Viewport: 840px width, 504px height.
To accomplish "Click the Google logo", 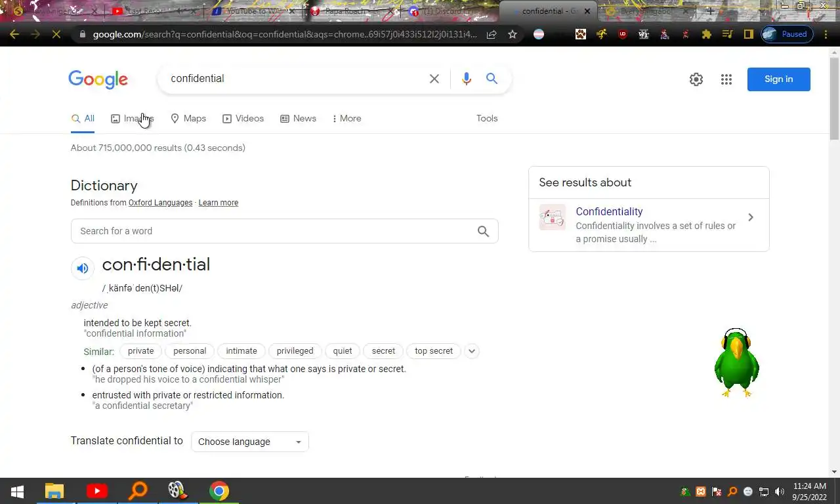I will [98, 79].
